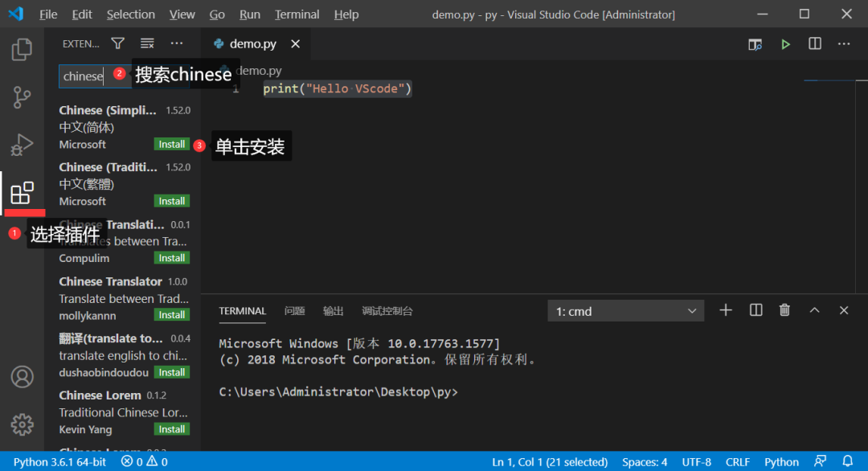Image resolution: width=868 pixels, height=471 pixels.
Task: Open Extensions panel more actions menu
Action: tap(177, 43)
